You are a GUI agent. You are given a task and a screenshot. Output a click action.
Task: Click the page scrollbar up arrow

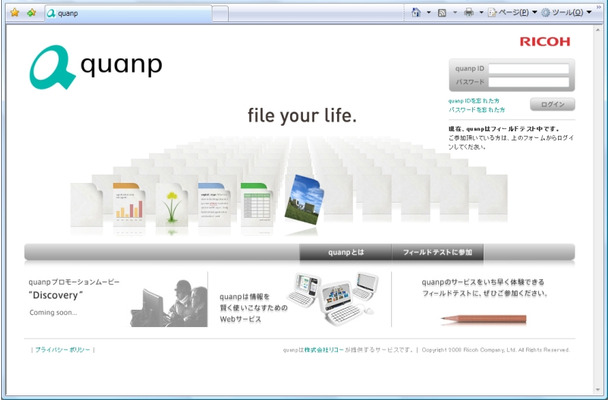click(x=598, y=30)
